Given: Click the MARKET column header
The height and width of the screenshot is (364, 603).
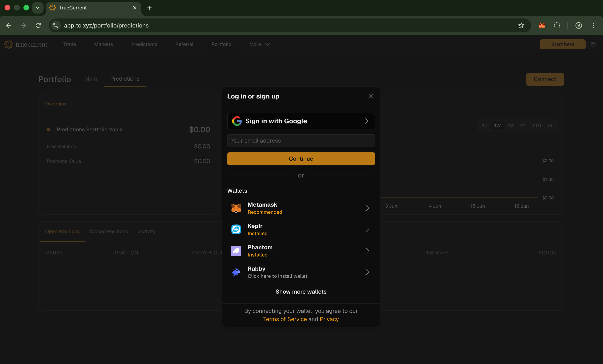Looking at the screenshot, I should [55, 253].
